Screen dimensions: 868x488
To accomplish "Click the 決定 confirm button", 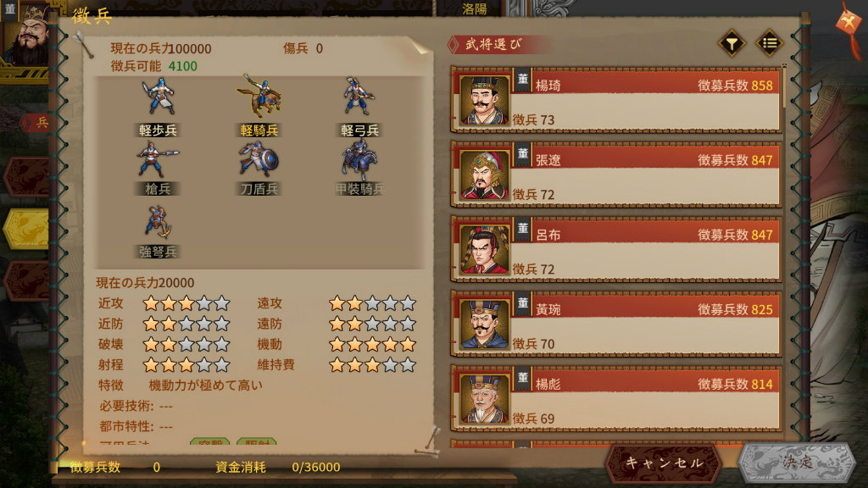I will [x=797, y=462].
